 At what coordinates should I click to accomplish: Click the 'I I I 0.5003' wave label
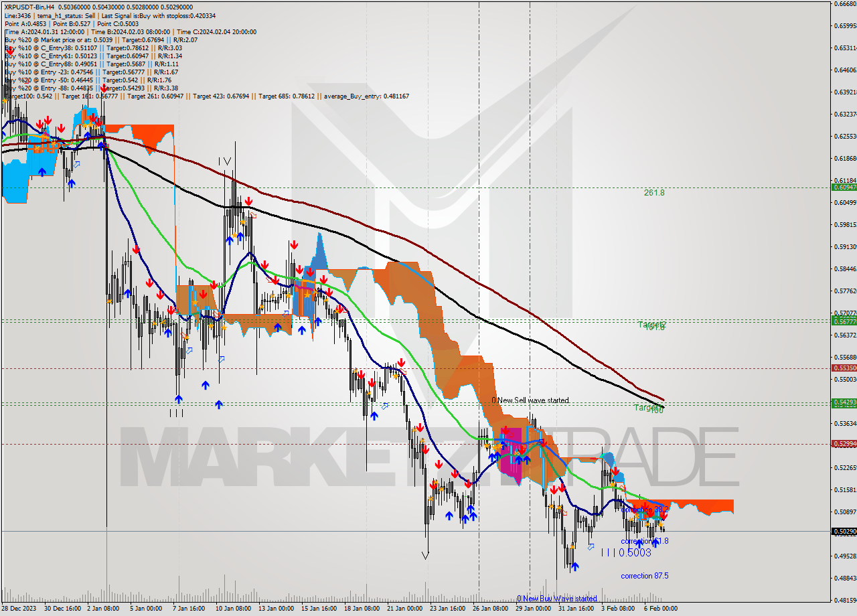pyautogui.click(x=625, y=552)
